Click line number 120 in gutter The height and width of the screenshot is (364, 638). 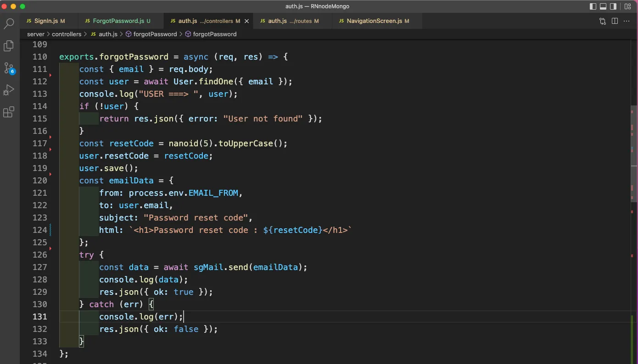point(40,181)
